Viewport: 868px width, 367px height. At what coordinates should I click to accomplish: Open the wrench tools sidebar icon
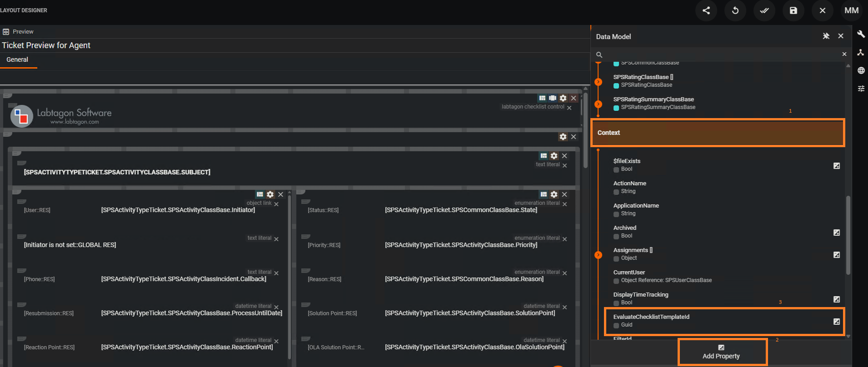point(861,35)
